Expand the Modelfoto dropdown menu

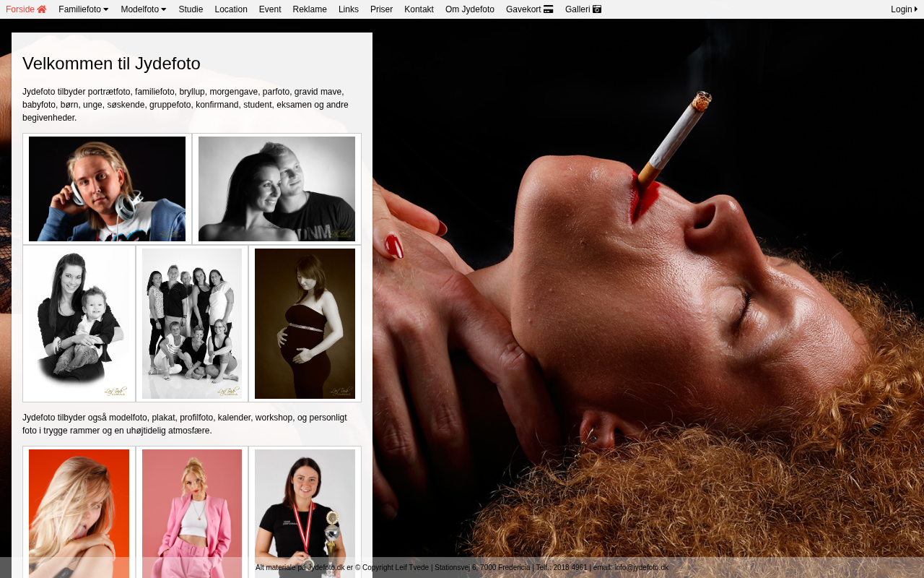pos(143,9)
